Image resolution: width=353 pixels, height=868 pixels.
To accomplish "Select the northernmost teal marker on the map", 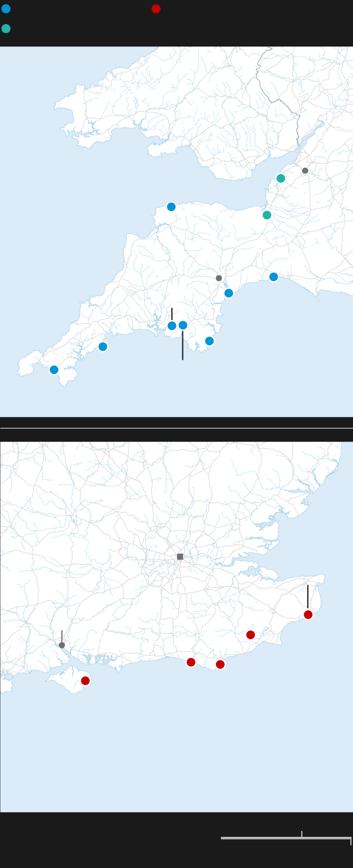I will coord(281,178).
